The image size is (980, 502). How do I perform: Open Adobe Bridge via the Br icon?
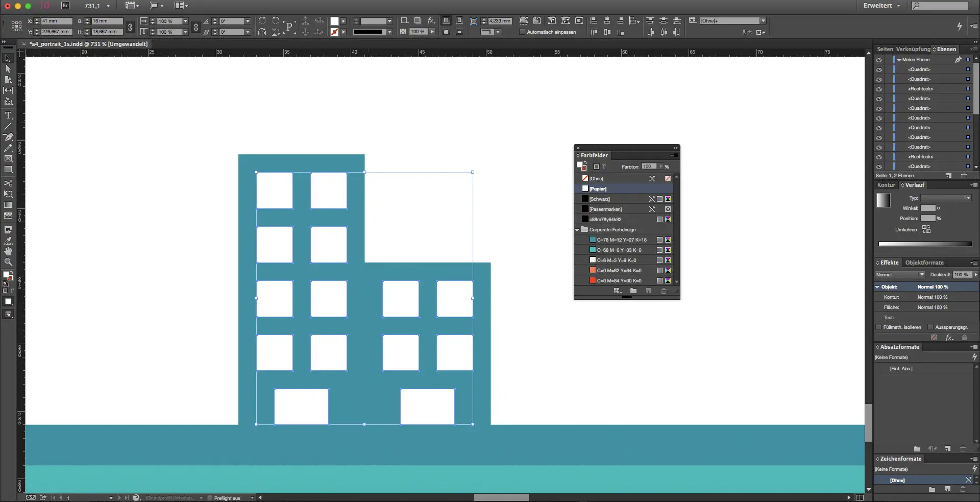coord(65,6)
